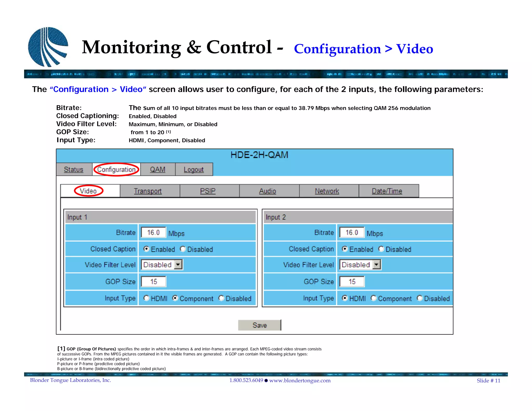Image resolution: width=532 pixels, height=411 pixels.
Task: Click the 'Slide # 11' footer text
Action: point(488,381)
